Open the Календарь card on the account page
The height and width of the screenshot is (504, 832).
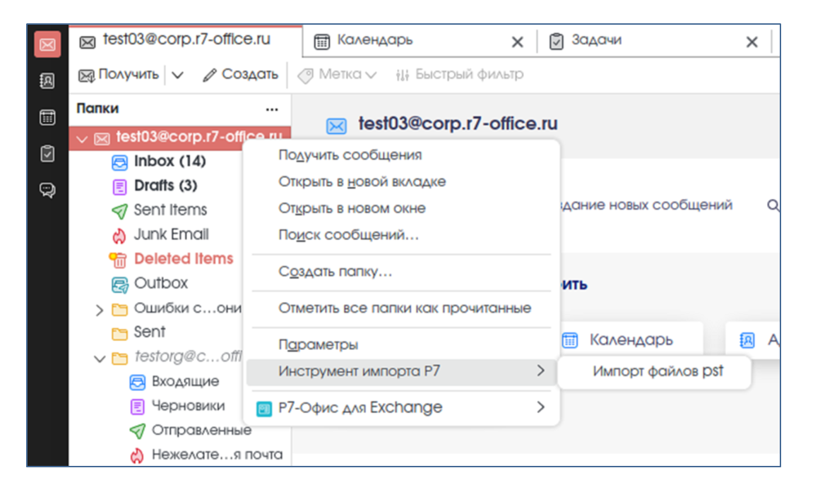[x=630, y=340]
